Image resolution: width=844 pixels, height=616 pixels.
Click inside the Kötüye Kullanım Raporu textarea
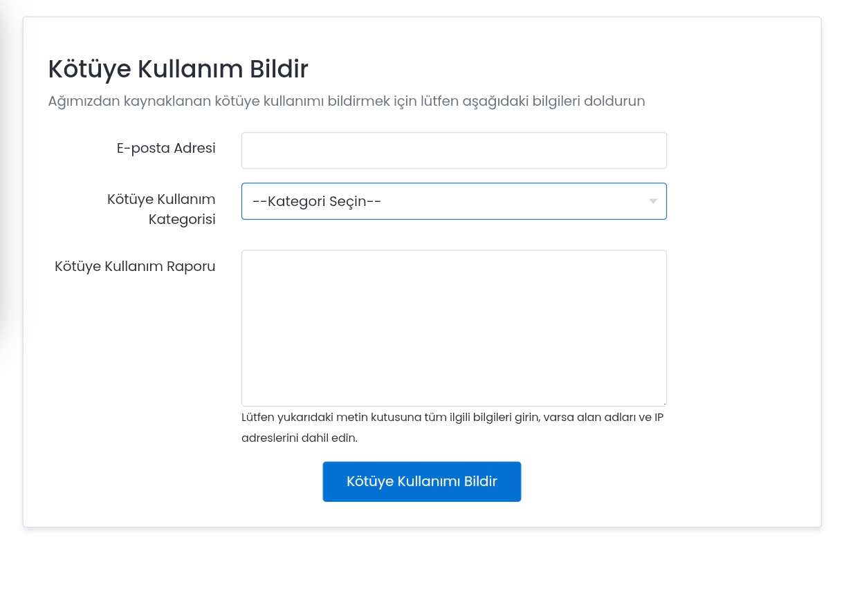pos(454,328)
